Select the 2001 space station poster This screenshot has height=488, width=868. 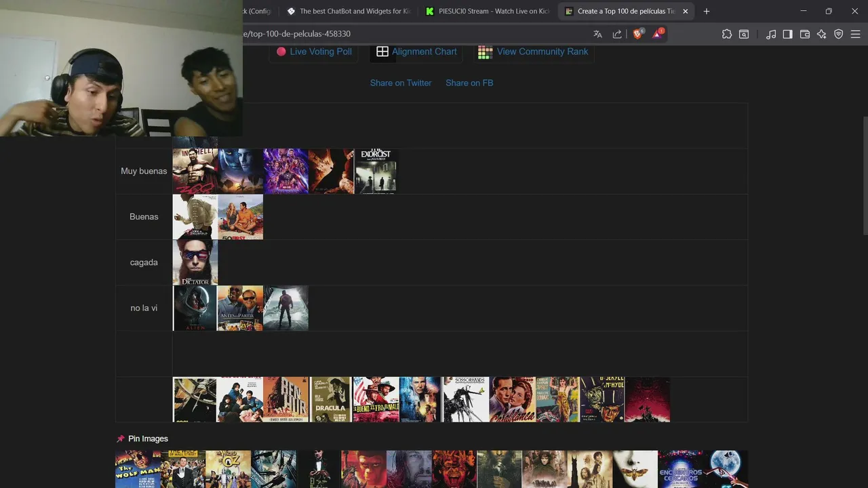(195, 400)
